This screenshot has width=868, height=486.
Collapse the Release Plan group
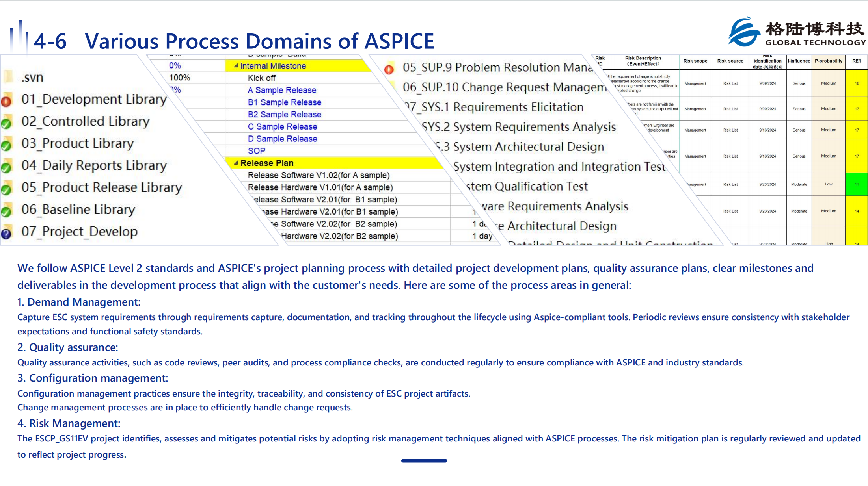point(236,163)
